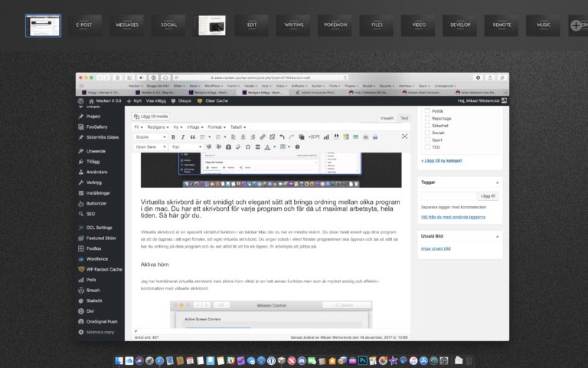Open the editor help question mark icon

(x=298, y=146)
